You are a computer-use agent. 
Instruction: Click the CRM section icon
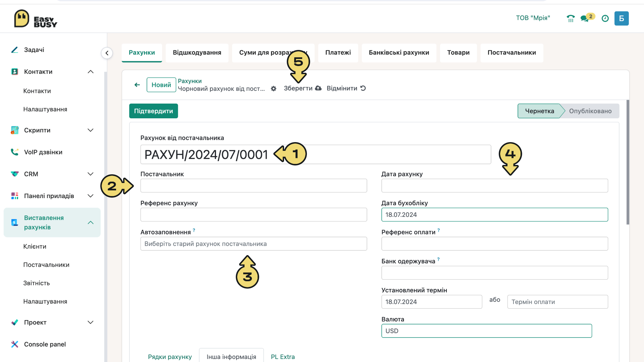pyautogui.click(x=15, y=174)
